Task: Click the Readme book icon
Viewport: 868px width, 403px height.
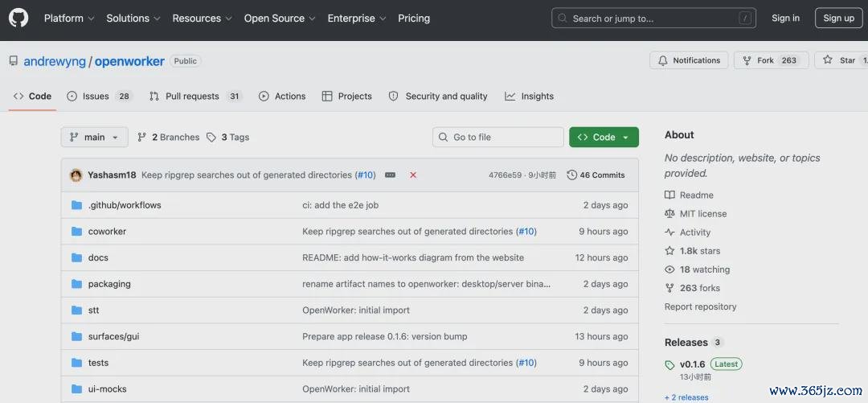Action: click(669, 195)
